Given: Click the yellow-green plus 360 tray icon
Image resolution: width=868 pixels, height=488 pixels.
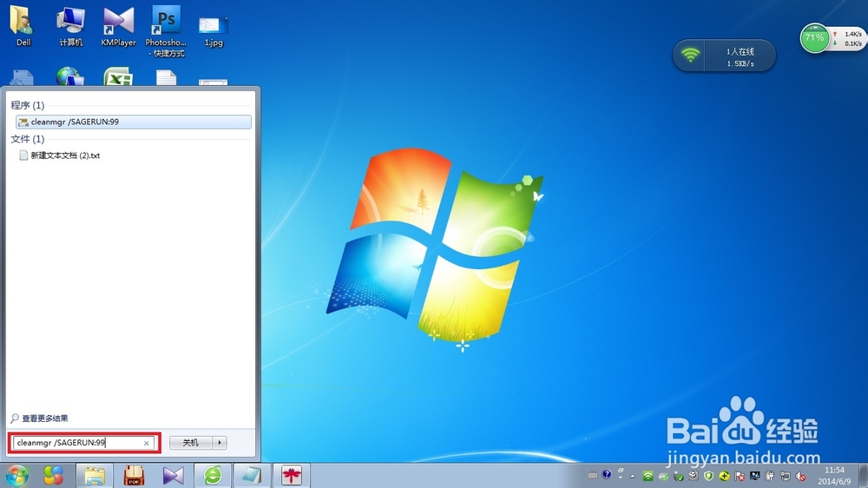Looking at the screenshot, I should click(724, 476).
